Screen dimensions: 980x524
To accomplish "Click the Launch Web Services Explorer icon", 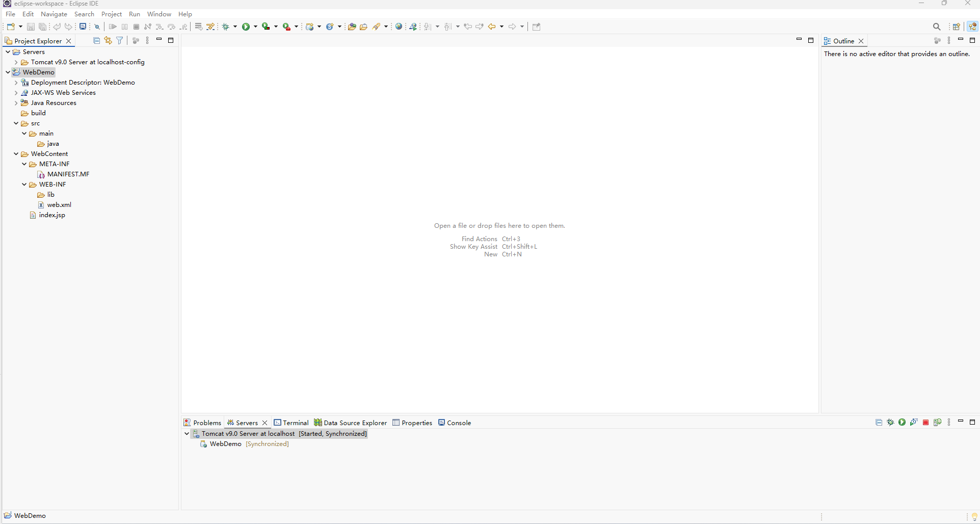I will click(413, 27).
